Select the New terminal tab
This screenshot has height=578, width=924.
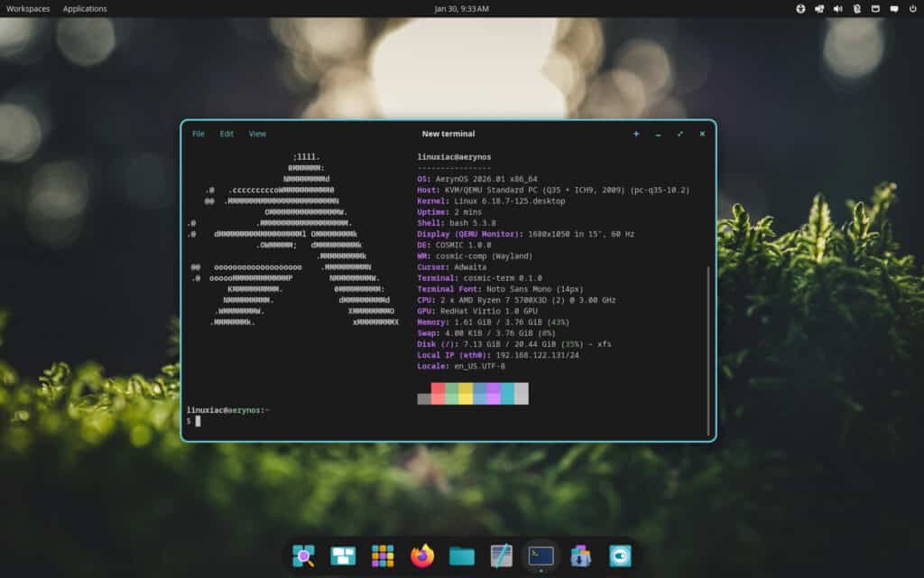click(448, 133)
